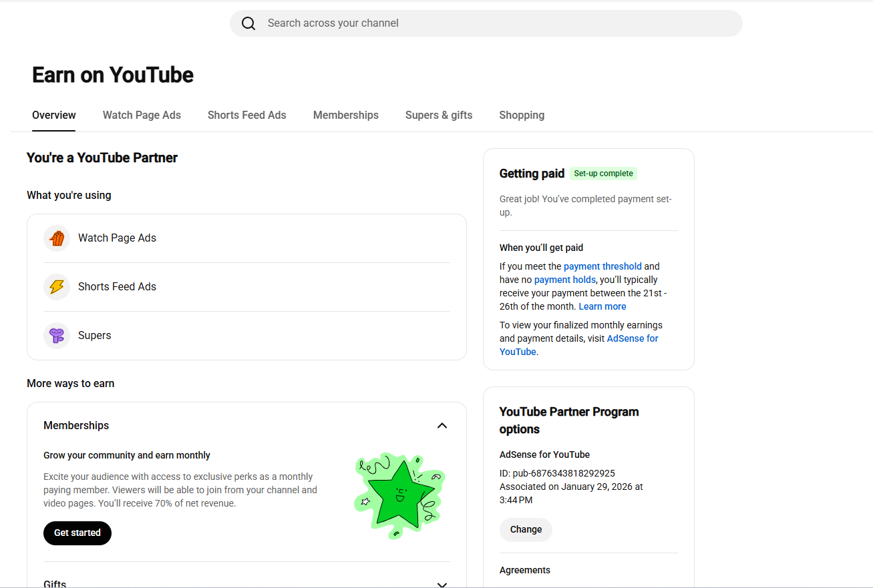The height and width of the screenshot is (588, 873).
Task: Click Get started for Memberships
Action: pos(77,533)
